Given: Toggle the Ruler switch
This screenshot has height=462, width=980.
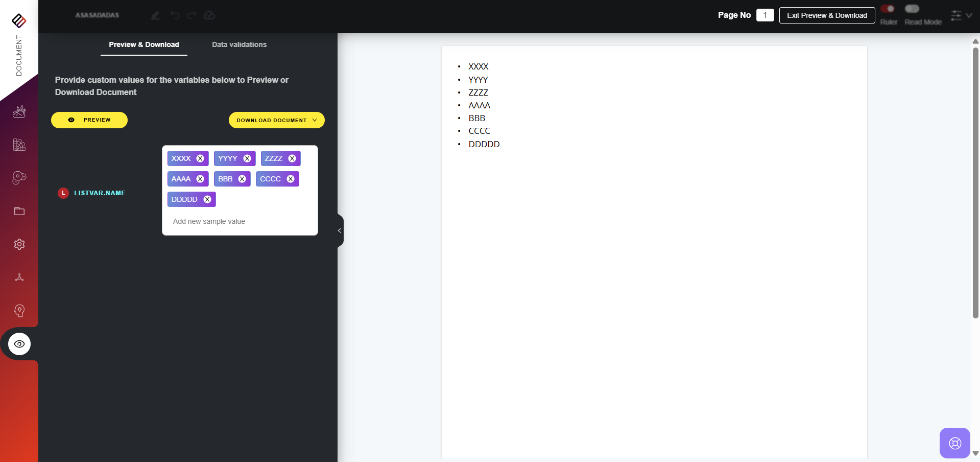Looking at the screenshot, I should [x=888, y=9].
